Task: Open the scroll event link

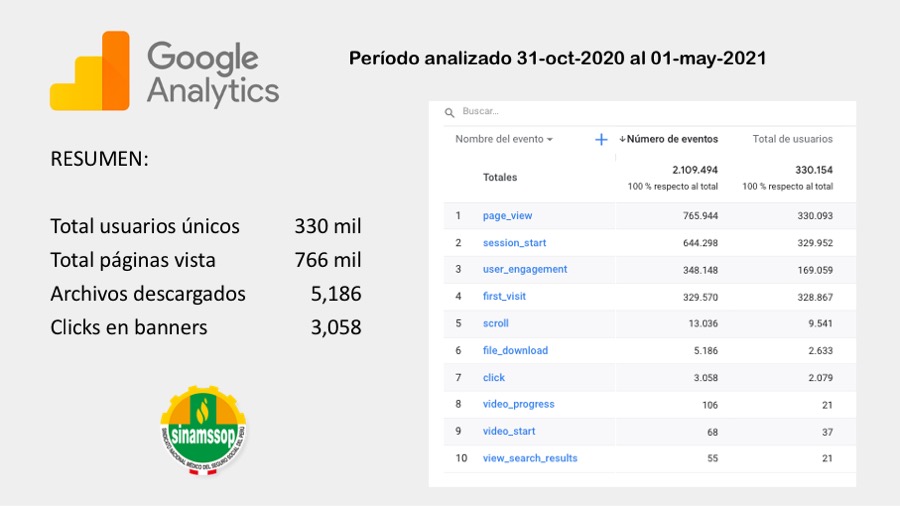Action: click(495, 324)
